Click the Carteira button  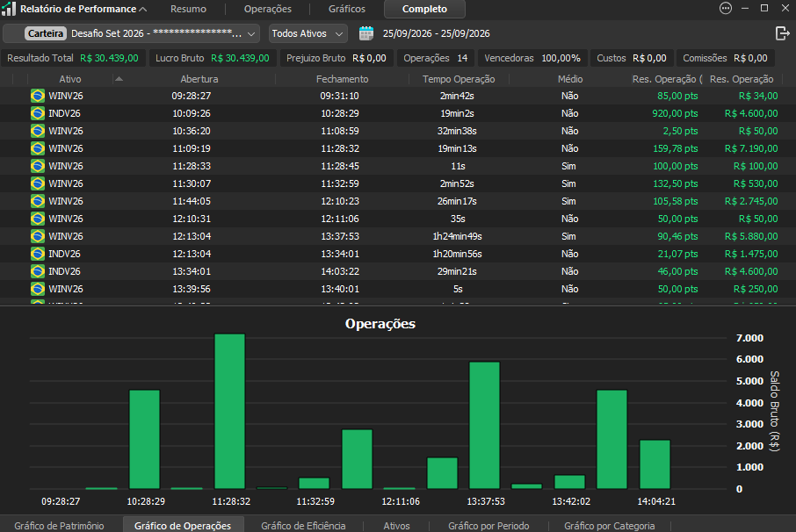pos(46,33)
